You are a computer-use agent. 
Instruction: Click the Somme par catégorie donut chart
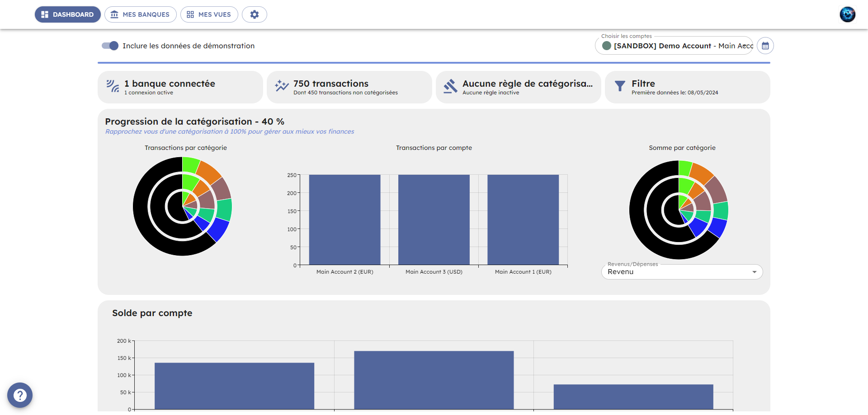[679, 210]
